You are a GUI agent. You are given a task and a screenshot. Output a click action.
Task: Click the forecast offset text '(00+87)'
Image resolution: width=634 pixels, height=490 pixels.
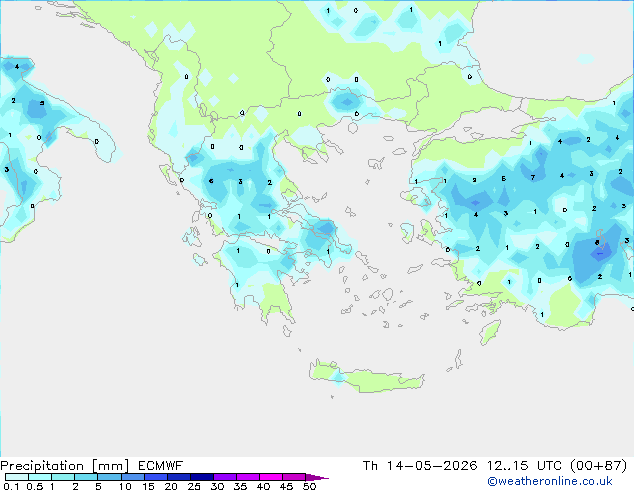598,466
